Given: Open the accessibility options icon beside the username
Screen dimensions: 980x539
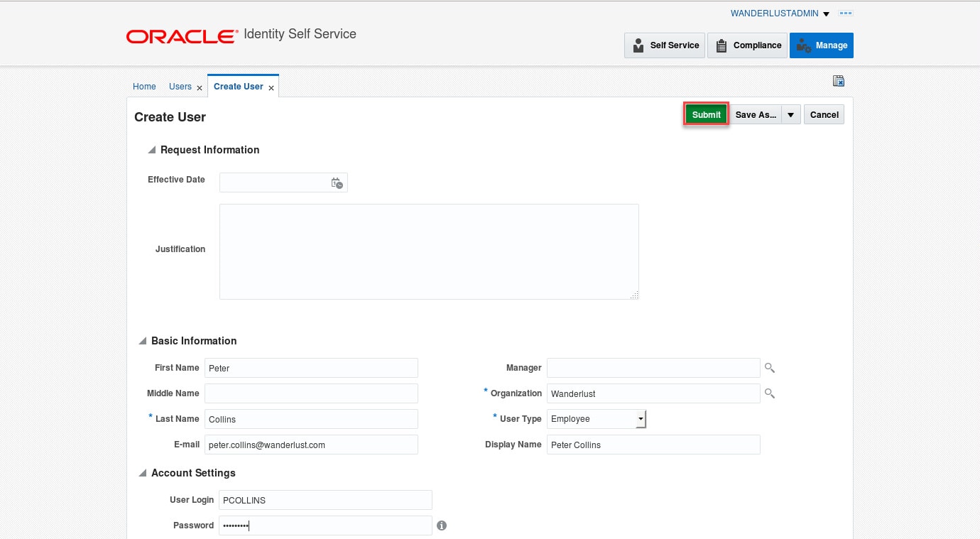Looking at the screenshot, I should point(845,13).
